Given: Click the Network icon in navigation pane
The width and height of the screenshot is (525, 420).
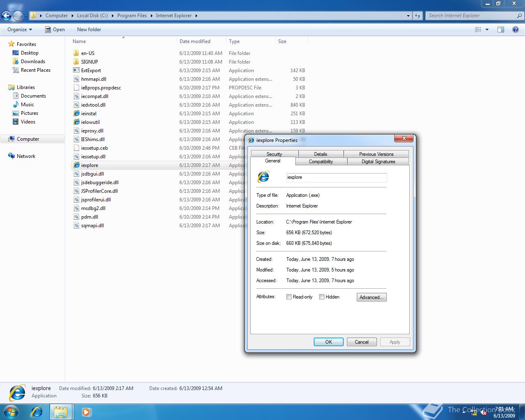Looking at the screenshot, I should [x=11, y=156].
